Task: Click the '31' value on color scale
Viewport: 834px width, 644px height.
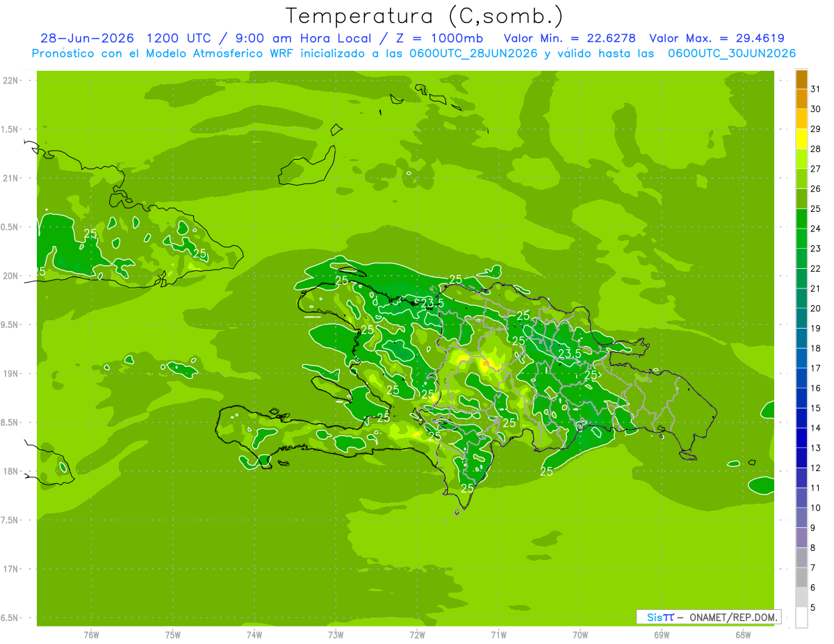Action: [x=815, y=89]
